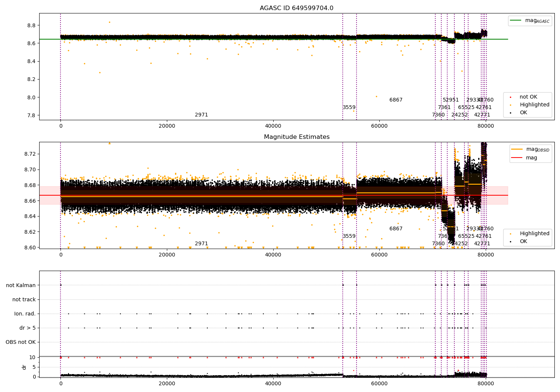
Task: Click the 'AGASC ID 649599704.0' plot title
Action: click(296, 8)
